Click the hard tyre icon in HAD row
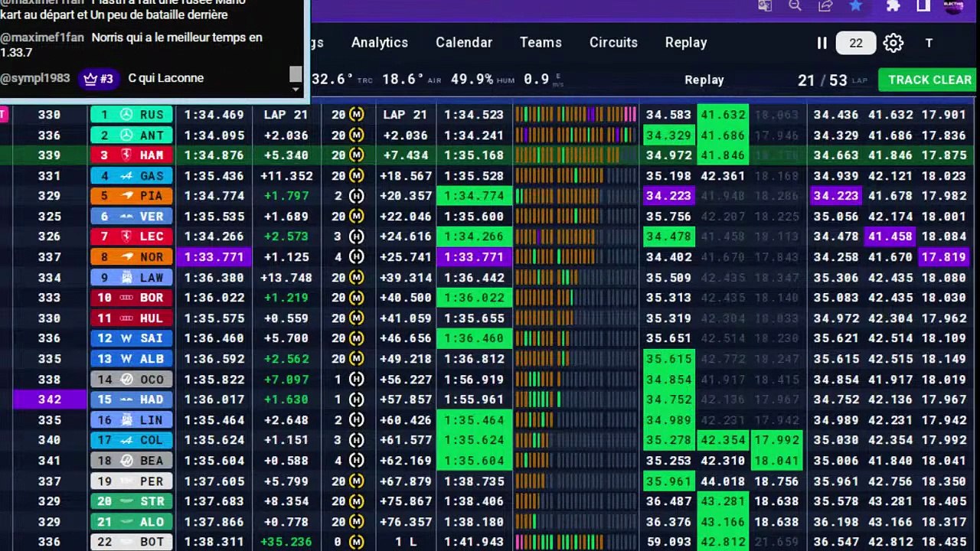 click(356, 399)
